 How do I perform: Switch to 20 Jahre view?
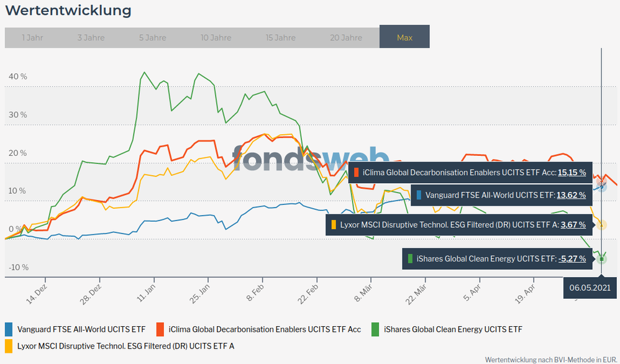[346, 37]
